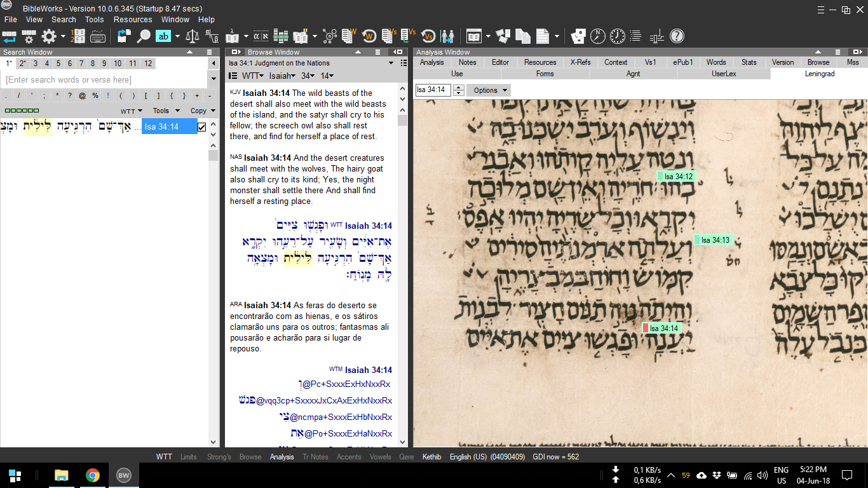Image resolution: width=868 pixels, height=488 pixels.
Task: Click the question mark help icon
Action: [x=677, y=36]
